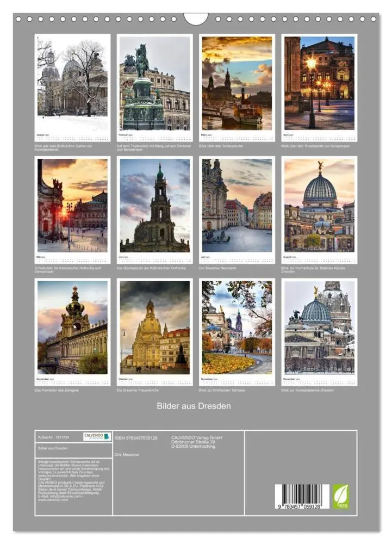392x544 pixels.
Task: Select the August glass dome thumbnail
Action: click(319, 209)
